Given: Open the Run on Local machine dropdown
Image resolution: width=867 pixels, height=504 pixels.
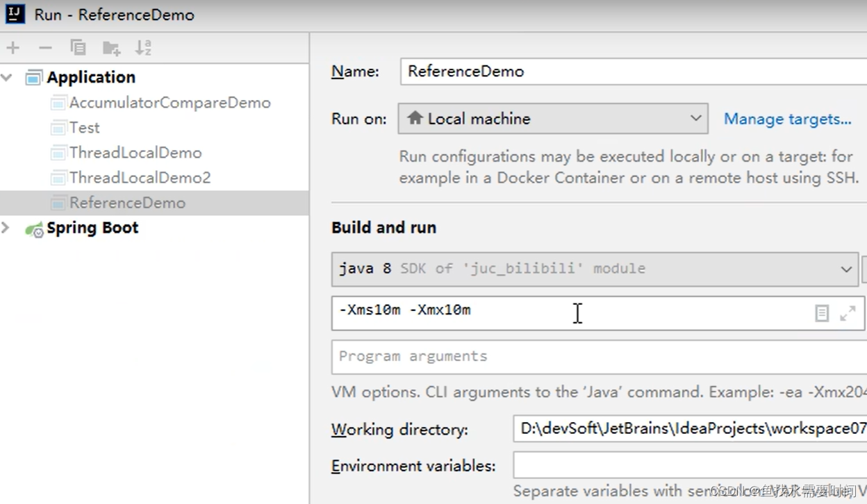Looking at the screenshot, I should (553, 119).
